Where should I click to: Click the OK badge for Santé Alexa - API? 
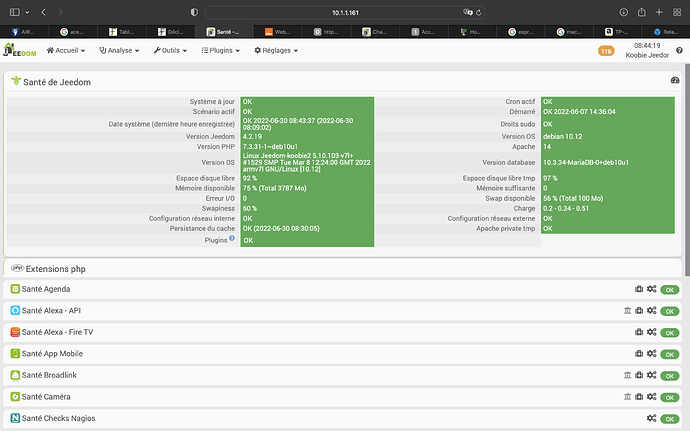(670, 311)
